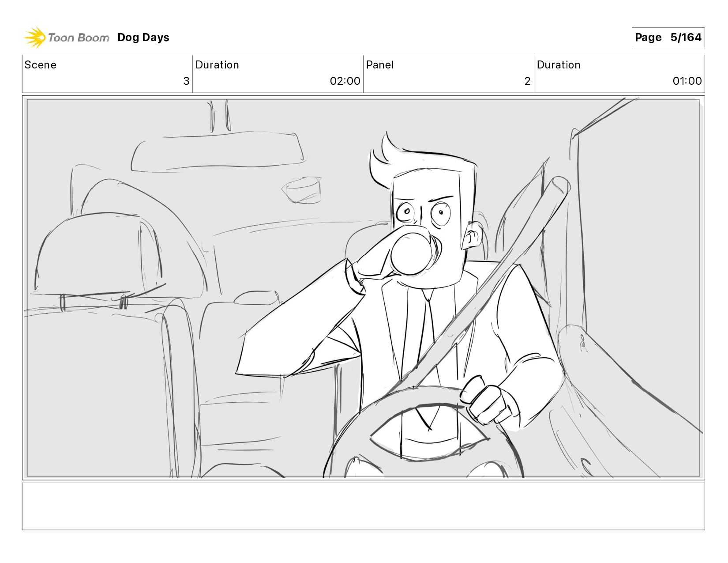Click the 'Page 5/164' indicator box
The width and height of the screenshot is (728, 563).
click(668, 38)
